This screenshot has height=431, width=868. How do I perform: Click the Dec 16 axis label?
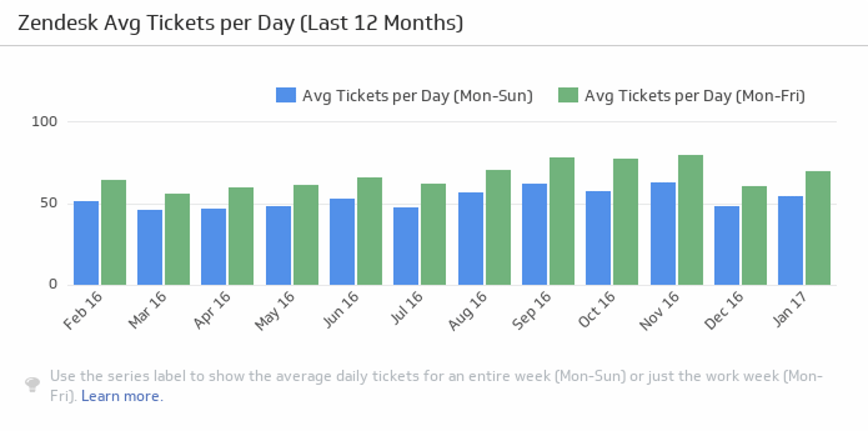click(x=723, y=310)
